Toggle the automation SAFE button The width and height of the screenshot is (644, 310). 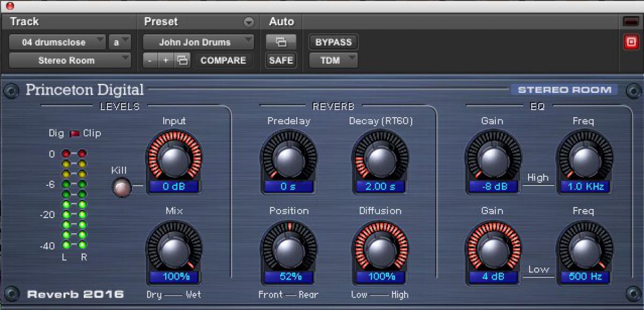281,60
